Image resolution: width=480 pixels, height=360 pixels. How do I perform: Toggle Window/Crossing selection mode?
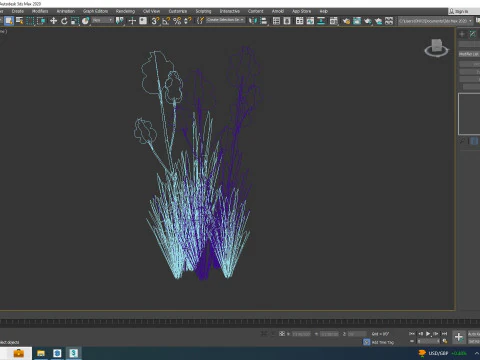point(41,21)
